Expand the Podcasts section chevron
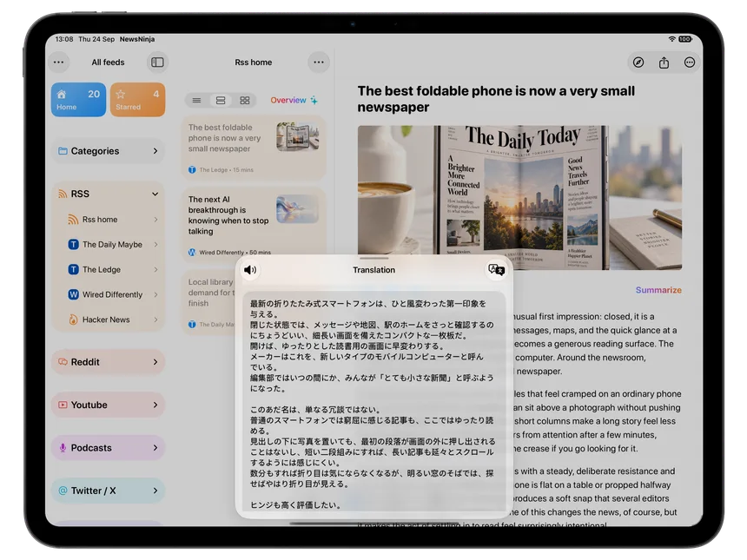Viewport: 747px width, 560px height. click(x=155, y=448)
